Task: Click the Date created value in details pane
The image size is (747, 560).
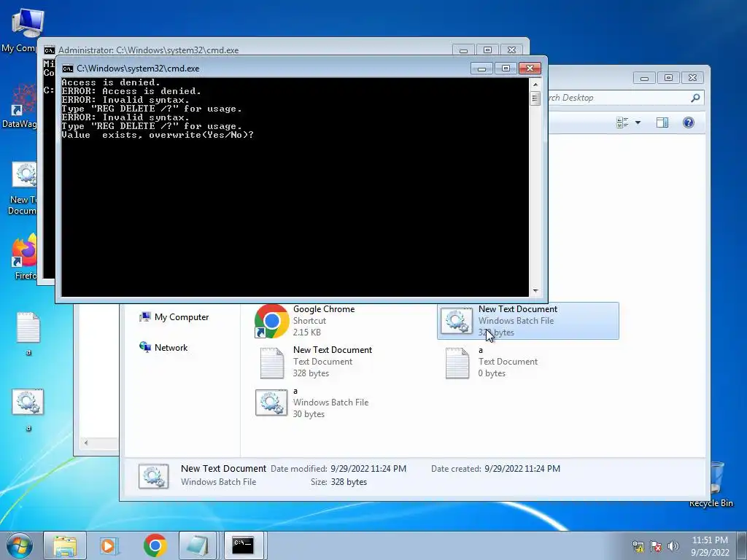Action: [522, 469]
